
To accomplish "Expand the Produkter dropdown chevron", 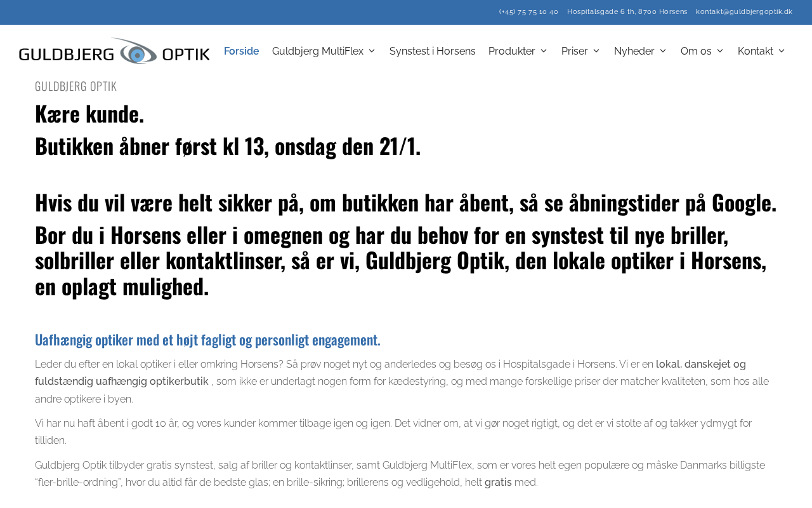I will point(544,51).
